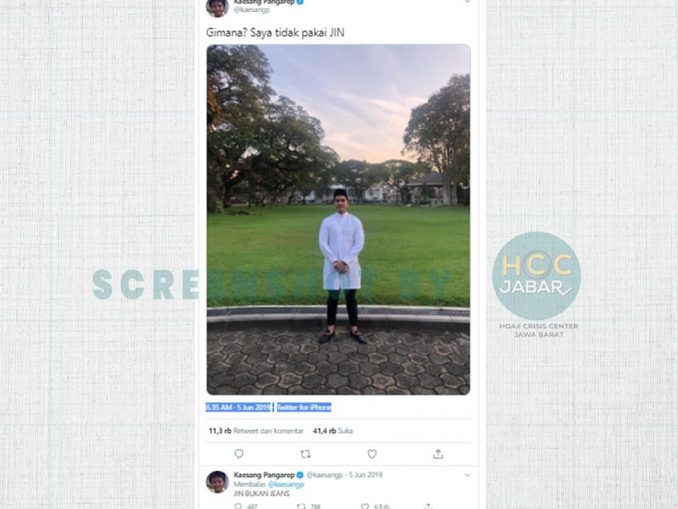
Task: Click the reply icon under the main tweet
Action: [239, 454]
